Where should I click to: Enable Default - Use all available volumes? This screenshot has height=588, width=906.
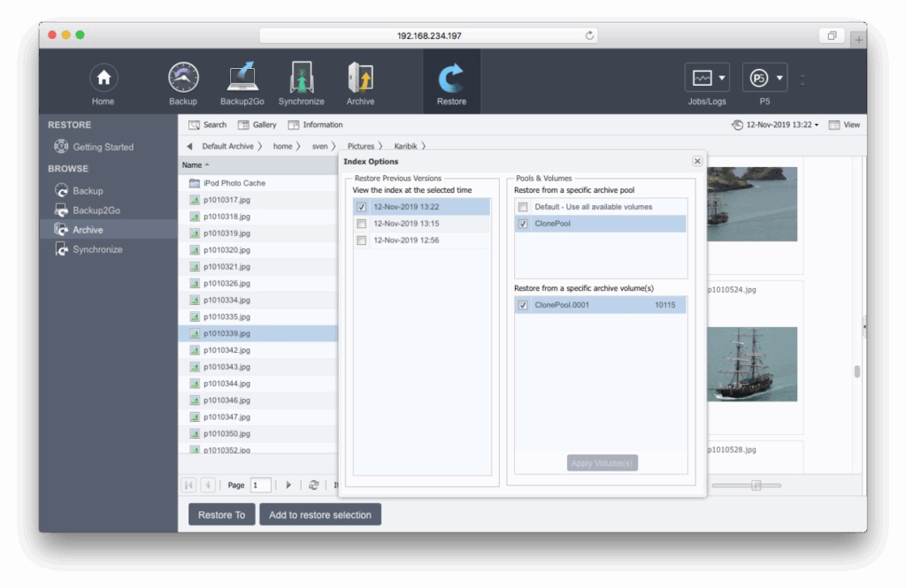[x=523, y=207]
